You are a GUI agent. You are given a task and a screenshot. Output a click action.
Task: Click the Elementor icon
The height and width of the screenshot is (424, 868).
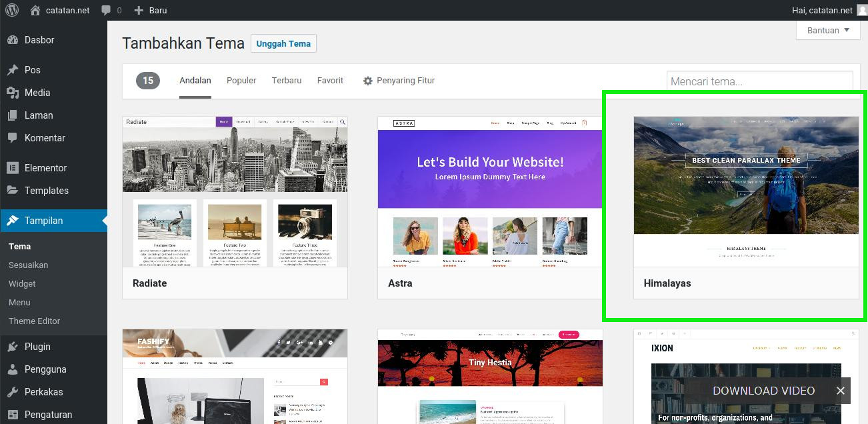pos(13,168)
